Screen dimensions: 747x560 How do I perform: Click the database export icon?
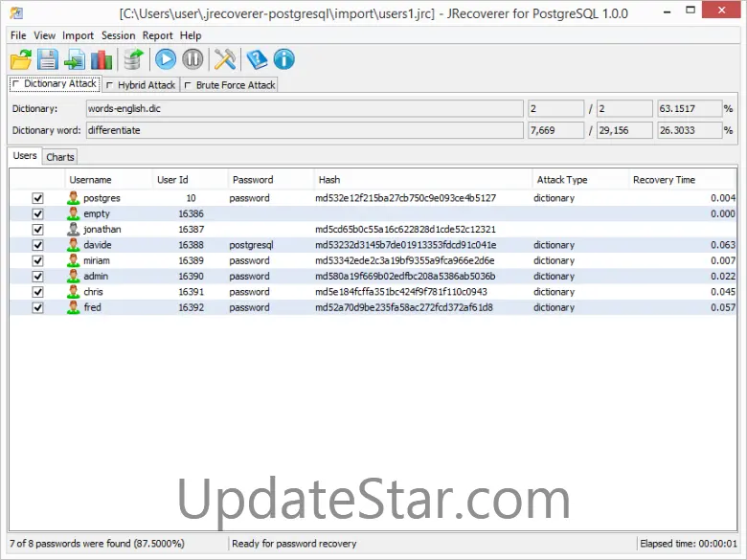pyautogui.click(x=134, y=60)
